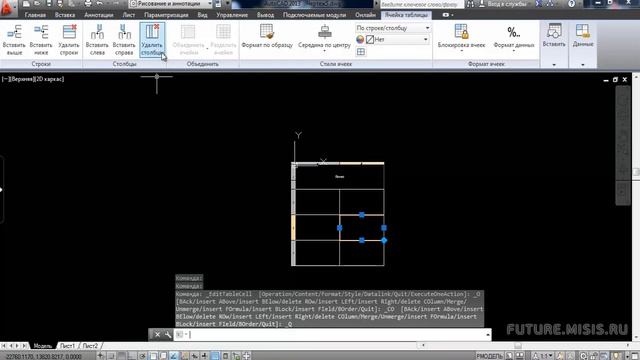Click the Формат по образцу (match cell) icon
640x360 pixels.
point(267,32)
